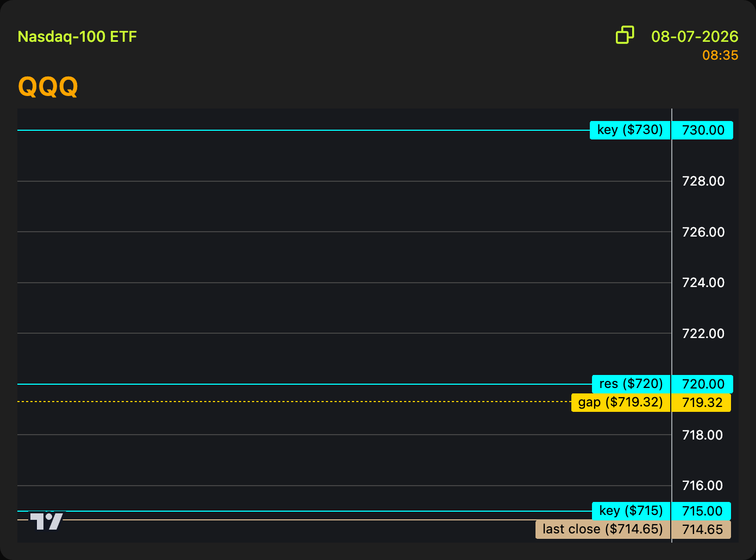Select the QQQ ticker symbol
This screenshot has width=756, height=560.
coord(48,86)
